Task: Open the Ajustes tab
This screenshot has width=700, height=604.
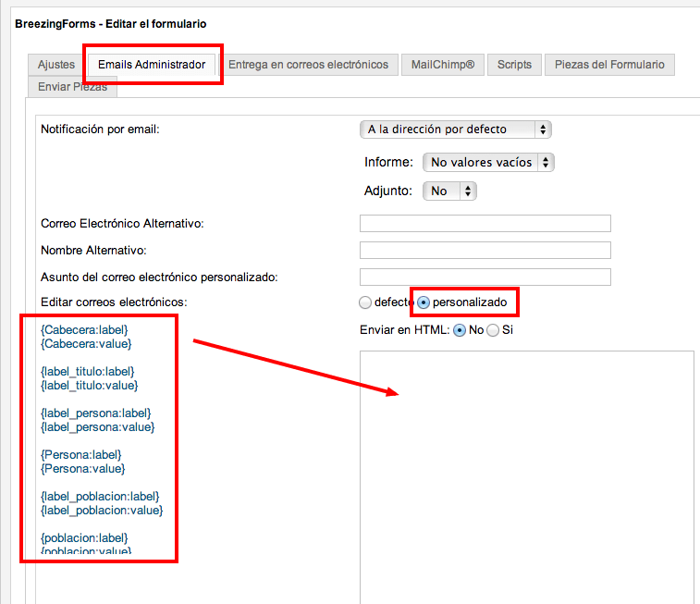Action: (x=56, y=65)
